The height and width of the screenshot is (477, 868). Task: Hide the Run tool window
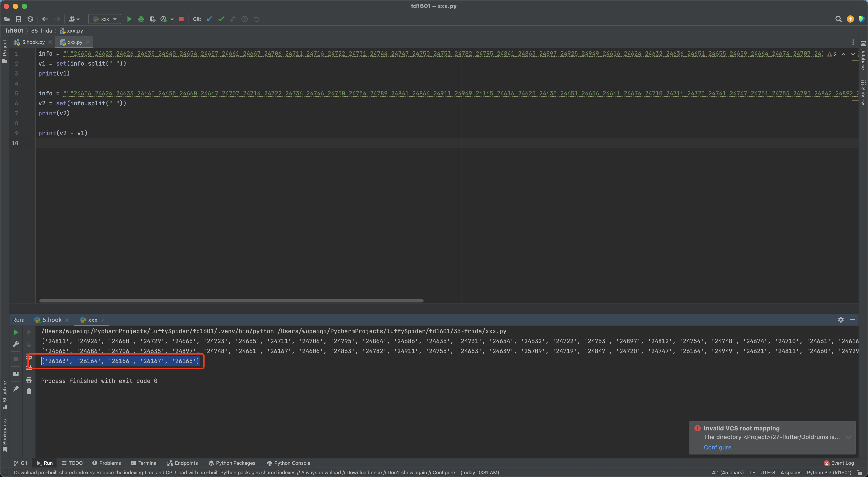852,320
